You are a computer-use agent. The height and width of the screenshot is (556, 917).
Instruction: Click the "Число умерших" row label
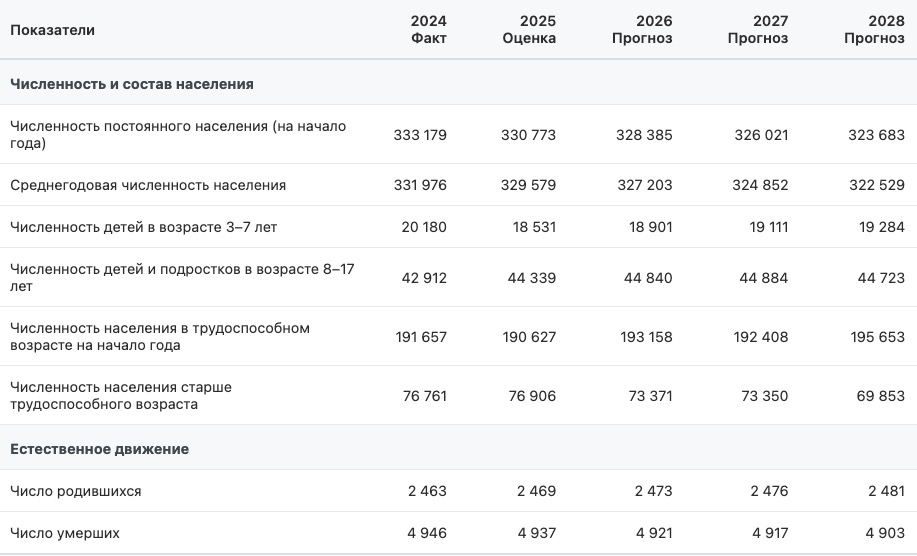coord(65,533)
